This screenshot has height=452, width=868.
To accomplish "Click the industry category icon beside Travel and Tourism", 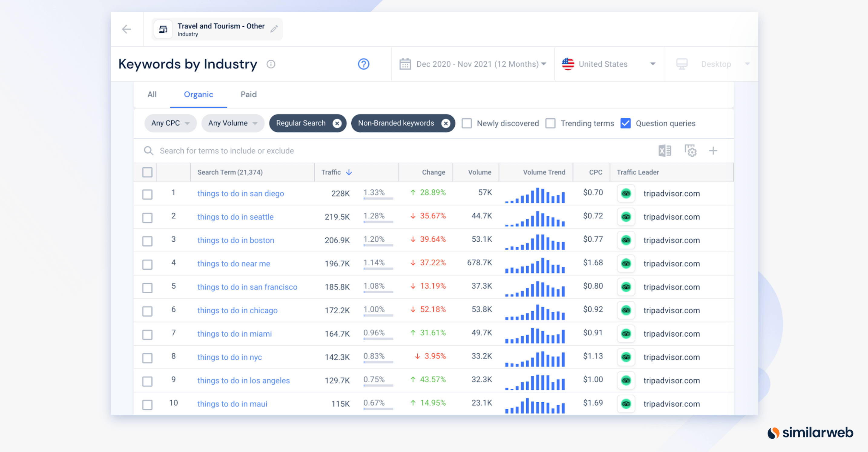I will [163, 29].
